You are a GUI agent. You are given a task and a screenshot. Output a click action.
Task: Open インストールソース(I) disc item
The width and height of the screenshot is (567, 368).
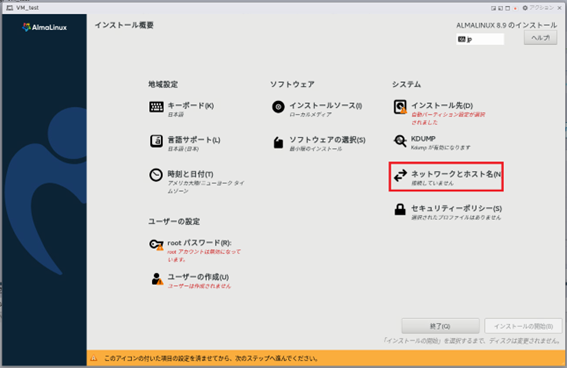[317, 109]
